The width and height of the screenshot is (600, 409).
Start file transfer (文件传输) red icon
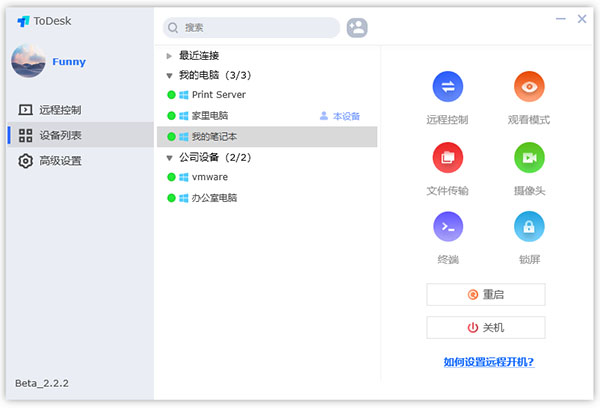pos(446,158)
